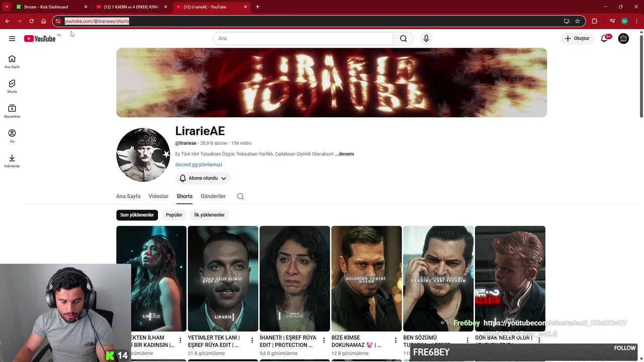The width and height of the screenshot is (644, 362).
Task: Open Chrome extensions puzzle icon
Action: click(595, 21)
